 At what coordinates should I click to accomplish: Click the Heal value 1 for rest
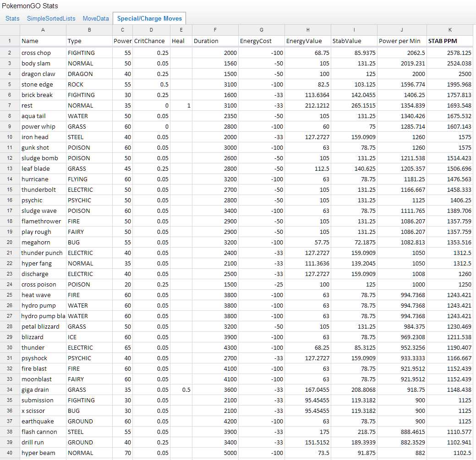(x=181, y=106)
